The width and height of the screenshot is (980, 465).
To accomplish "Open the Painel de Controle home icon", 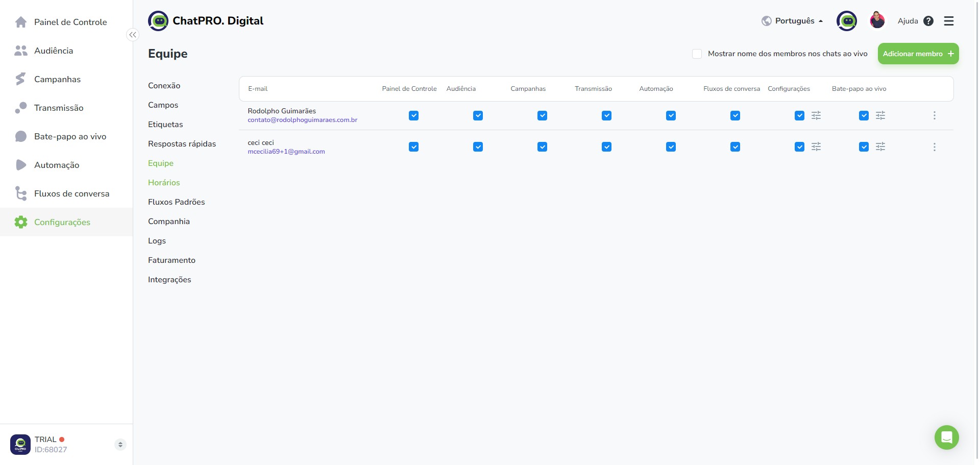I will [21, 22].
